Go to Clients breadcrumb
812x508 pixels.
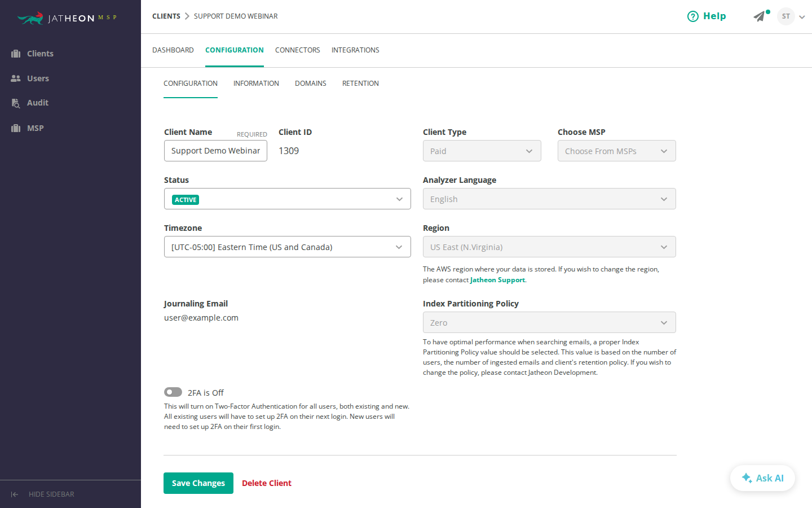(166, 16)
